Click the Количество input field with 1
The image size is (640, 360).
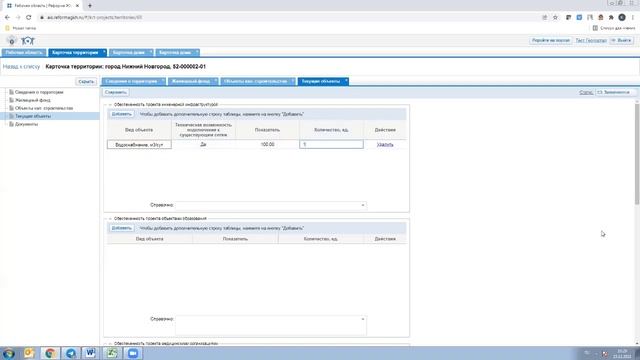click(x=331, y=144)
